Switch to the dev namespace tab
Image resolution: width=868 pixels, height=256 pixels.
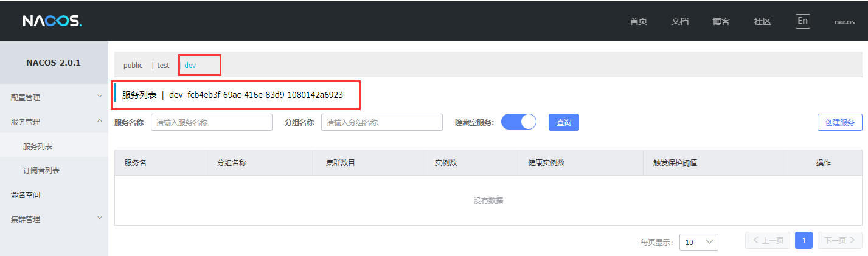point(190,65)
